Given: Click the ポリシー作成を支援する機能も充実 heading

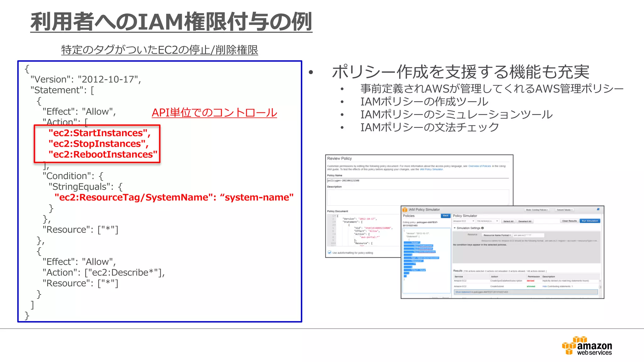Looking at the screenshot, I should pos(461,72).
